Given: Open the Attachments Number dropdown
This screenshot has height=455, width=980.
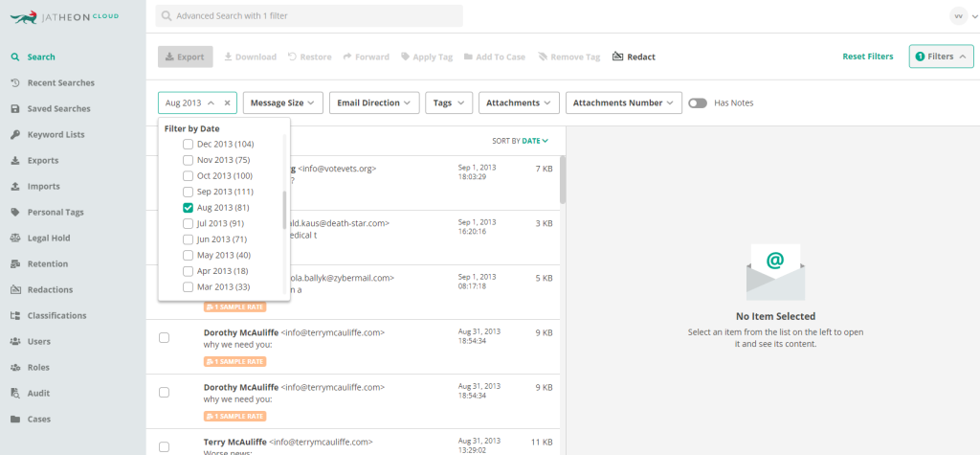Looking at the screenshot, I should tap(624, 102).
